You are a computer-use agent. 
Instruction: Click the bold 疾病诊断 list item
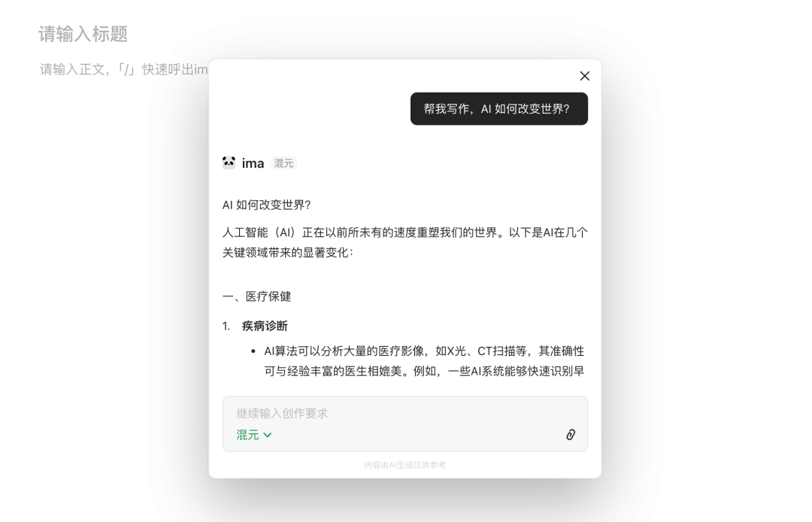coord(265,326)
